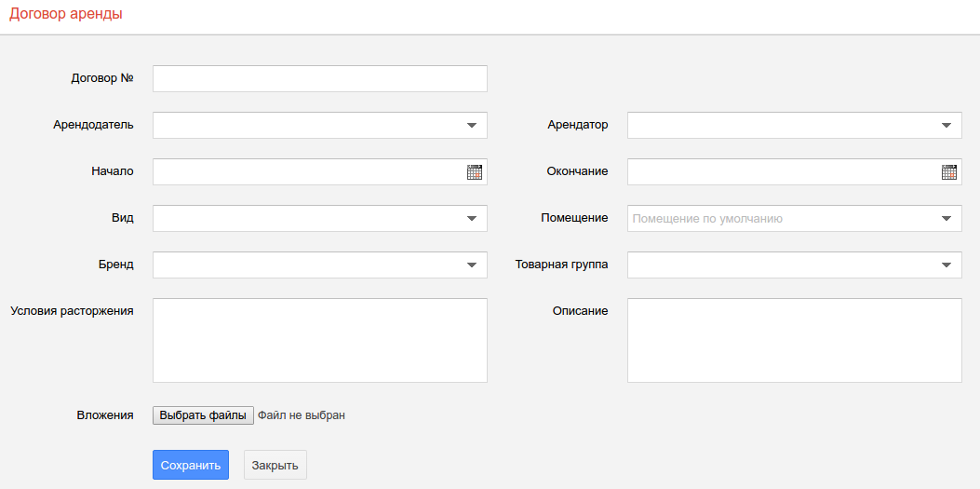Viewport: 980px width, 489px height.
Task: Expand the Бренд dropdown
Action: tap(472, 265)
